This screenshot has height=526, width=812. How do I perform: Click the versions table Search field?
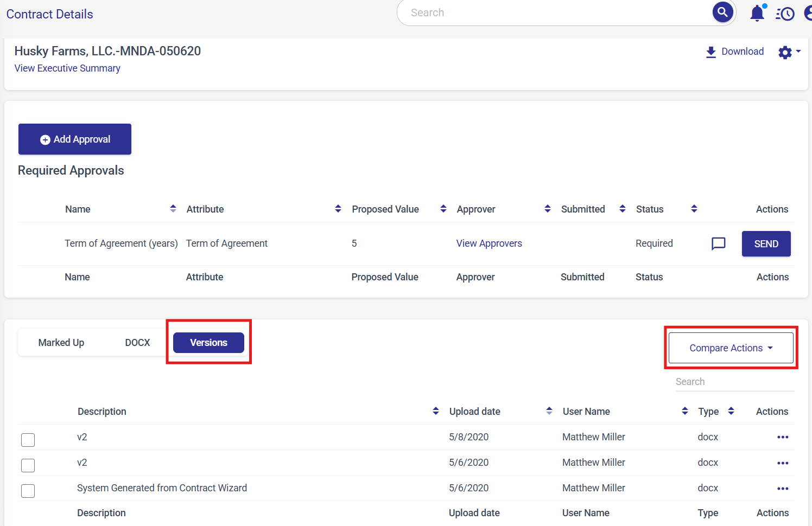[x=734, y=382]
